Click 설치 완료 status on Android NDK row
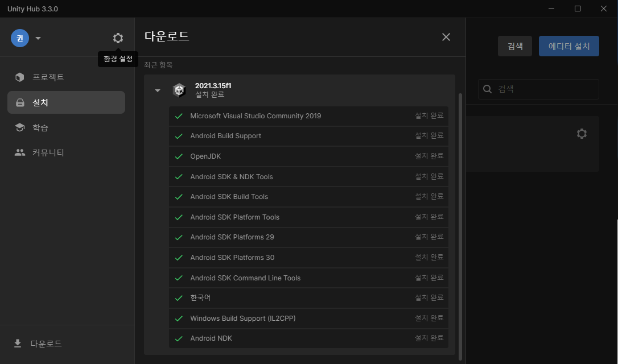Image resolution: width=618 pixels, height=364 pixels. click(x=429, y=338)
